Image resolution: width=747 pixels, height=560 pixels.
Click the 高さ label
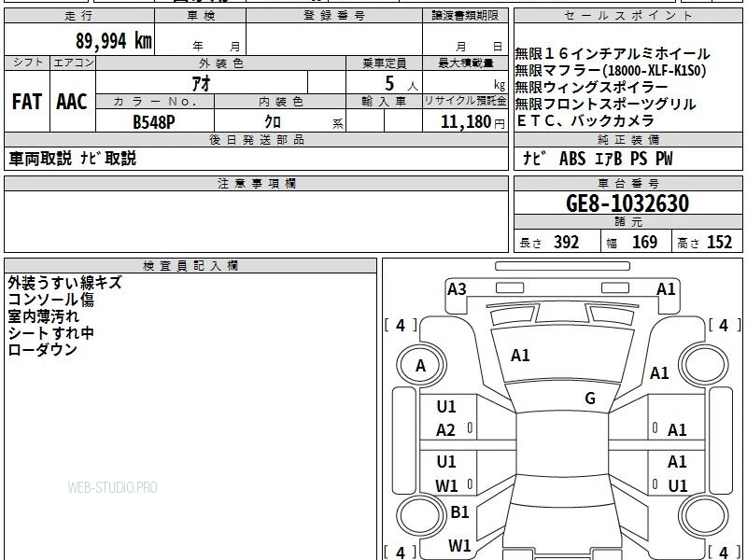pyautogui.click(x=689, y=244)
